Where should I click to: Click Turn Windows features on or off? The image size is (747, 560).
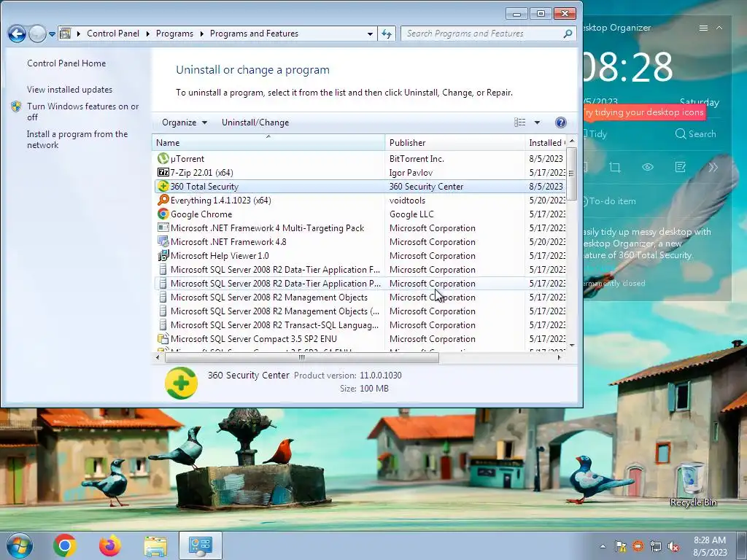click(83, 112)
